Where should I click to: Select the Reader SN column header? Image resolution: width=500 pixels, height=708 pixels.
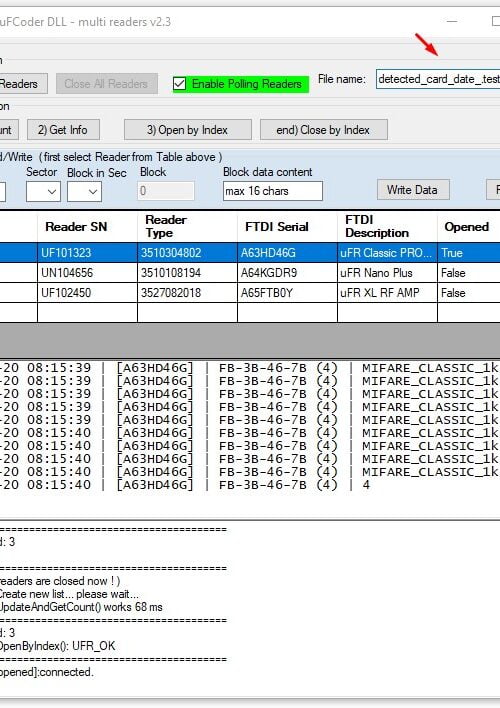pyautogui.click(x=87, y=227)
